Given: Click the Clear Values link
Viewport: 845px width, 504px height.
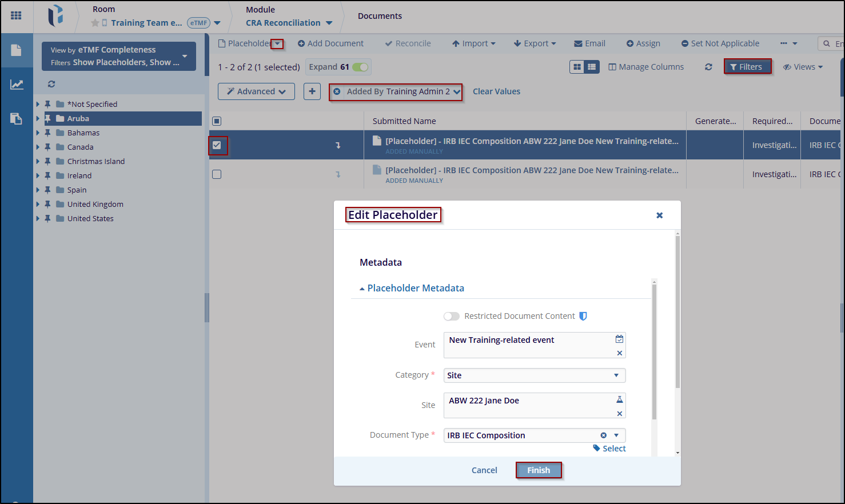Looking at the screenshot, I should 496,91.
